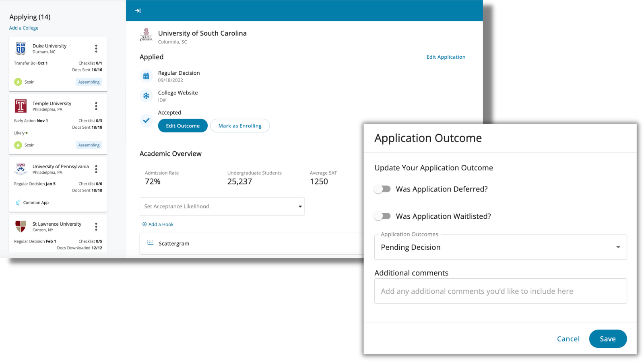Click Early Action Nov 1 deadline text
Viewport: 644px width, 362px height.
[31, 121]
